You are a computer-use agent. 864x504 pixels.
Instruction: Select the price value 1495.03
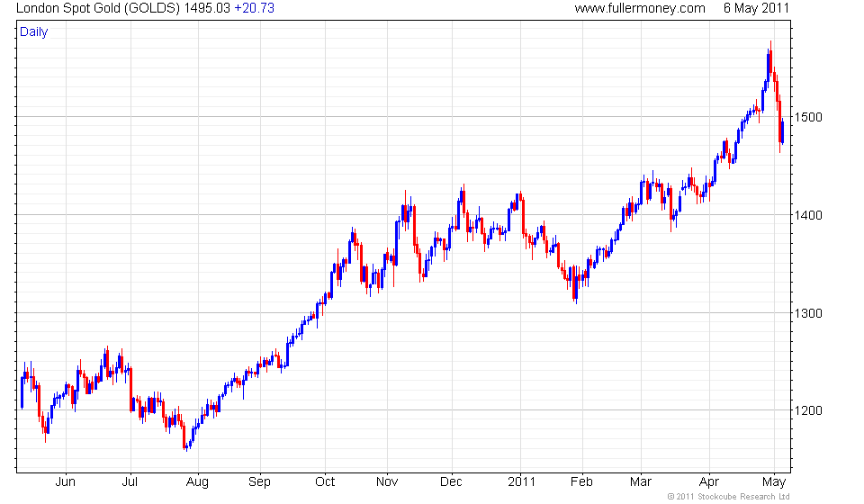point(207,8)
